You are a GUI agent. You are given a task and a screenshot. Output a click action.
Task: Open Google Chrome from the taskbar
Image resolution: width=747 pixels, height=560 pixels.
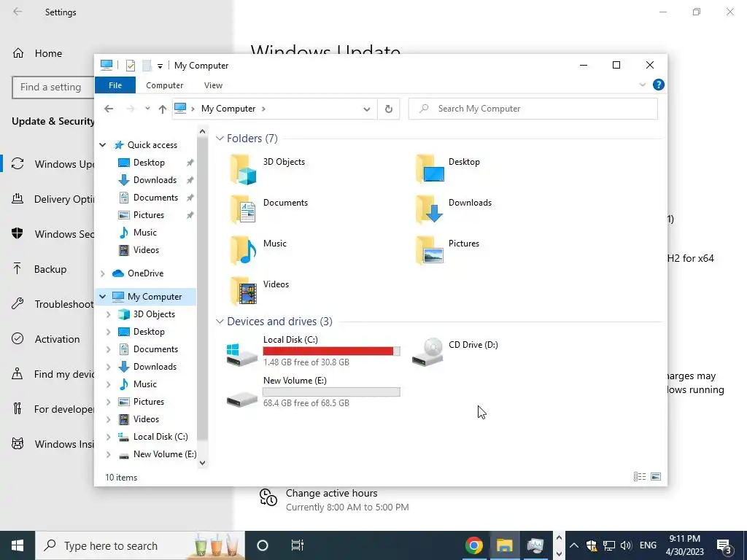coord(474,545)
